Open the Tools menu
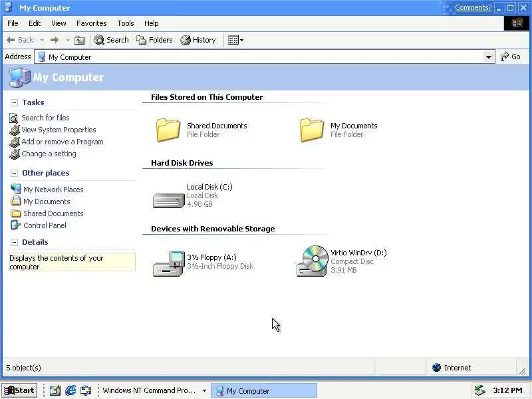Image resolution: width=532 pixels, height=399 pixels. click(126, 23)
